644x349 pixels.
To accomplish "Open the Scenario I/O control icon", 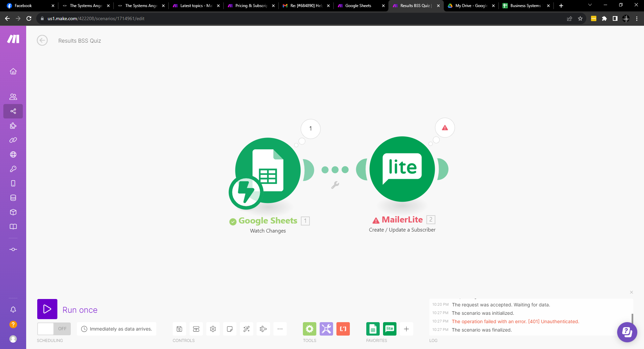I will click(196, 329).
